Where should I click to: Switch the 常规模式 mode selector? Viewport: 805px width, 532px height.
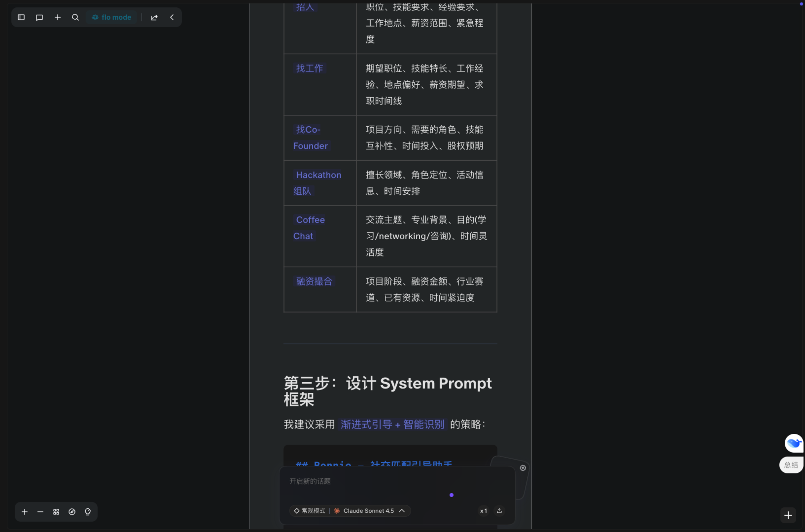(310, 511)
